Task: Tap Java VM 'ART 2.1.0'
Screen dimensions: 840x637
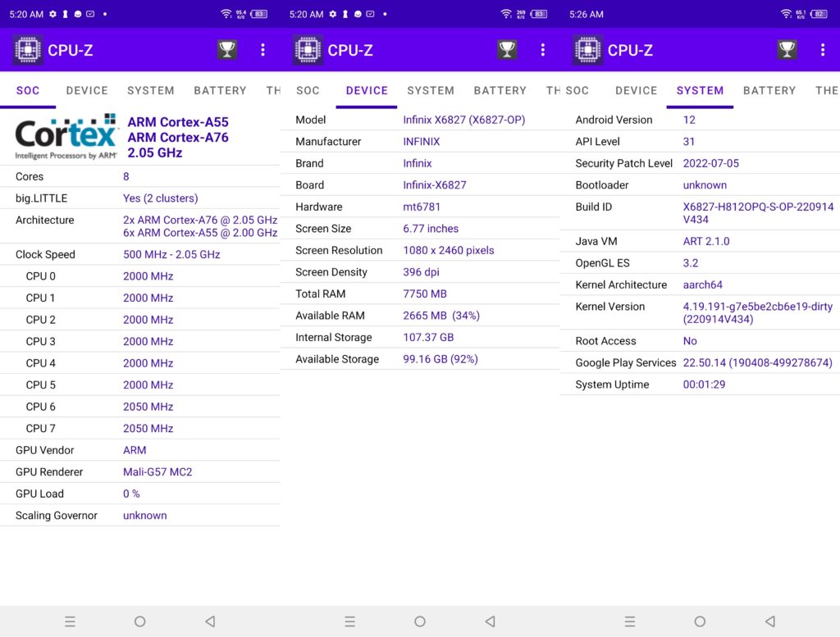Action: coord(706,241)
